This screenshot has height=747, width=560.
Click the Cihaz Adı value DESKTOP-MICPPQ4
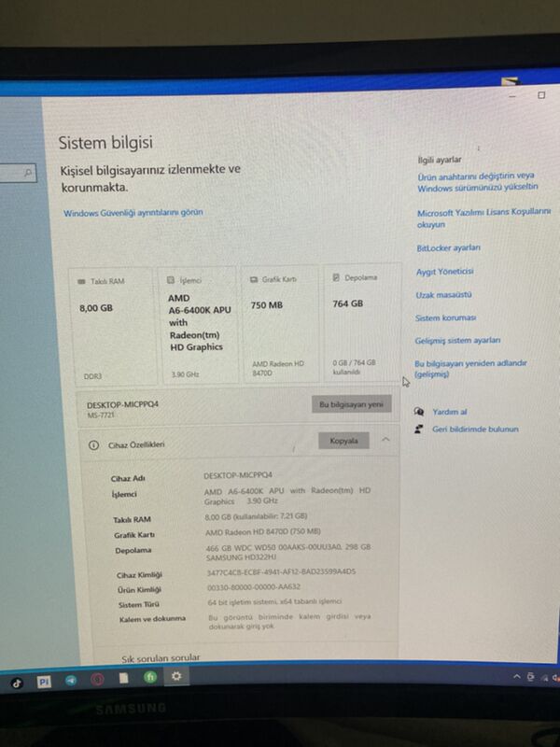coord(238,475)
